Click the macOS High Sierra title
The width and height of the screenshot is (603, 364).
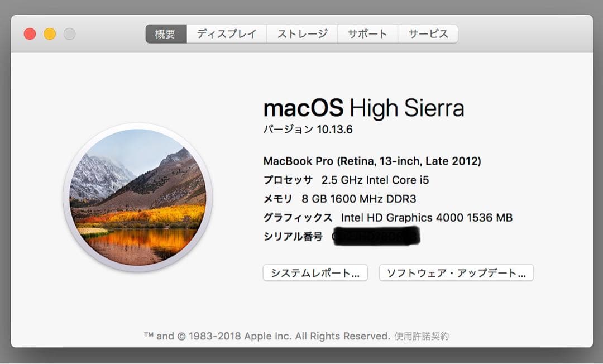coord(364,108)
